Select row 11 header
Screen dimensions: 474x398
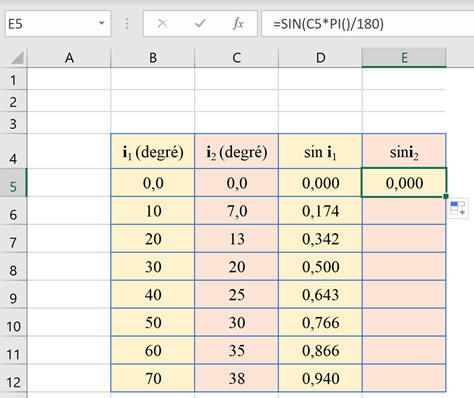tap(13, 350)
